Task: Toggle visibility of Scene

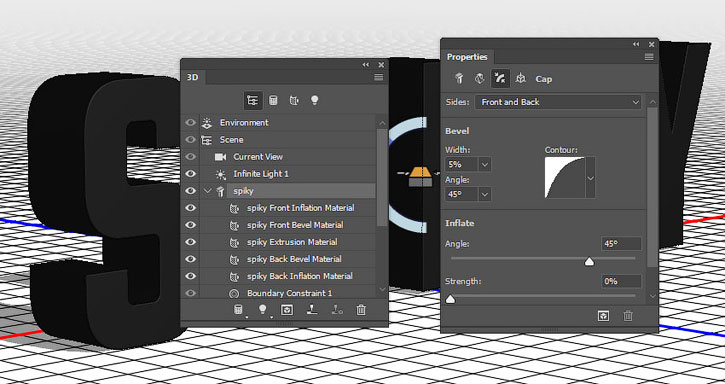Action: (190, 140)
